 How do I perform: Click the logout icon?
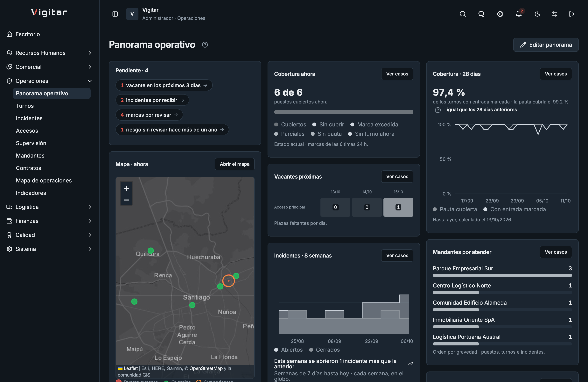572,14
